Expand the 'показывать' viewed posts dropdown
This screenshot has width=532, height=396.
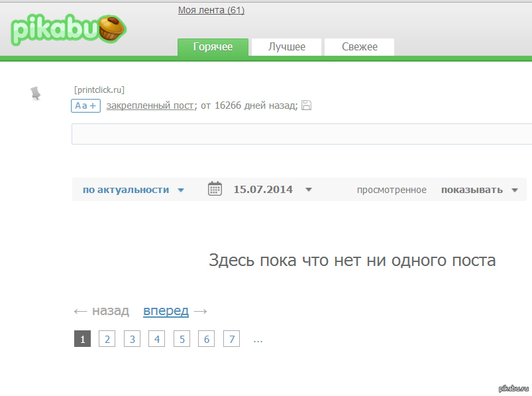pyautogui.click(x=480, y=190)
